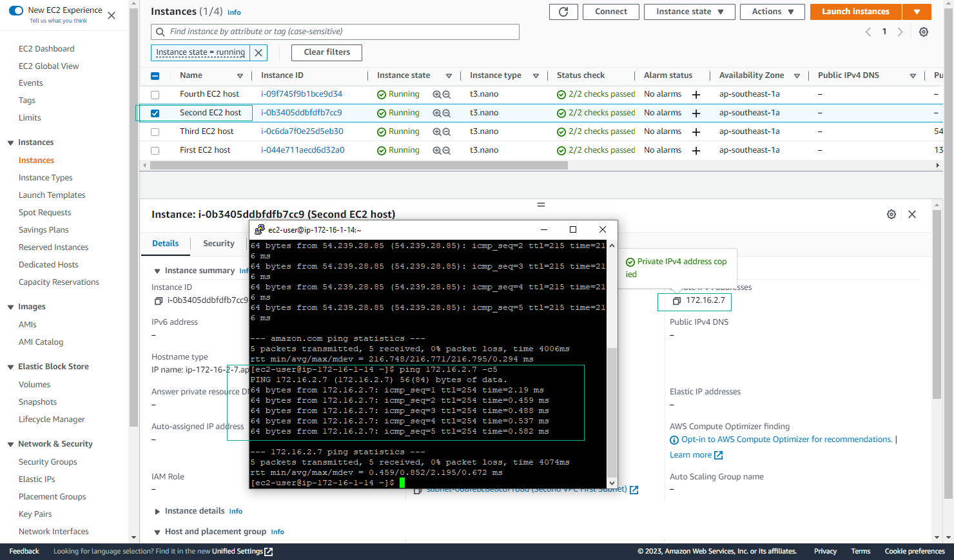Open the subnet external link icon
This screenshot has height=560, width=954.
tap(634, 490)
